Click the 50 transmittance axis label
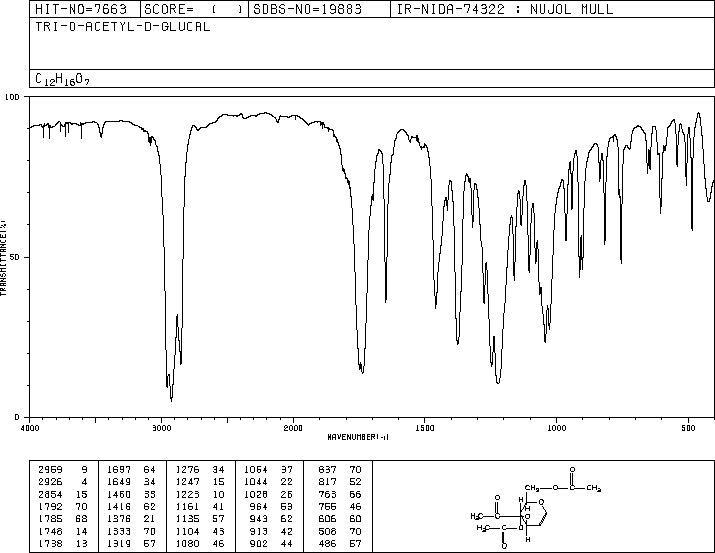Viewport: 715px width, 553px height. (16, 257)
